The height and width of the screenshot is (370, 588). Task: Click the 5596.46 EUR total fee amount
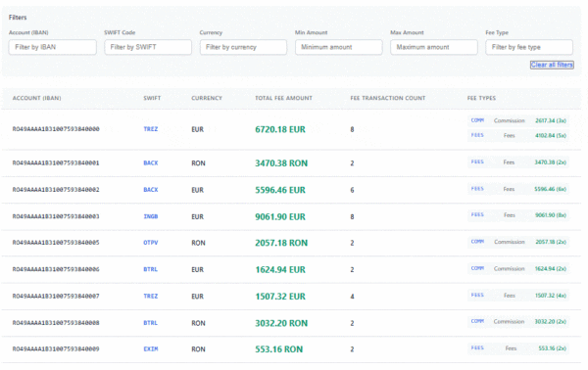(280, 190)
